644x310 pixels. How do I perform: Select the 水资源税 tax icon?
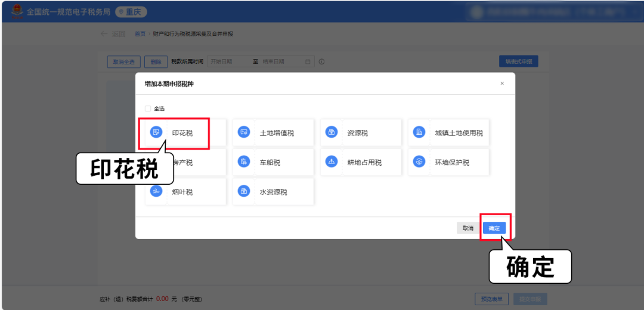(243, 191)
